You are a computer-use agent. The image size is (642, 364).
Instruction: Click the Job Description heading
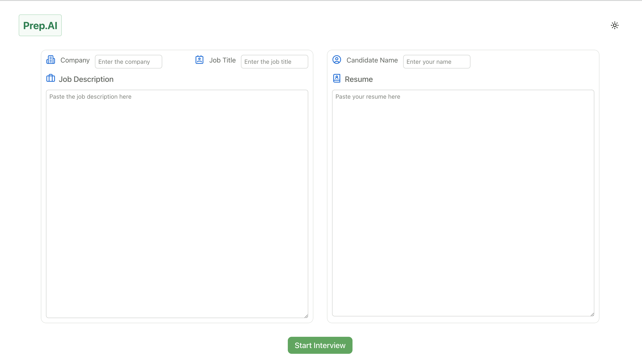pyautogui.click(x=86, y=79)
